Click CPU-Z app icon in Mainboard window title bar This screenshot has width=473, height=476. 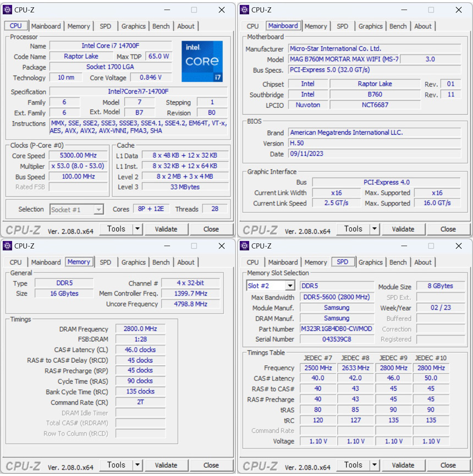tap(244, 10)
